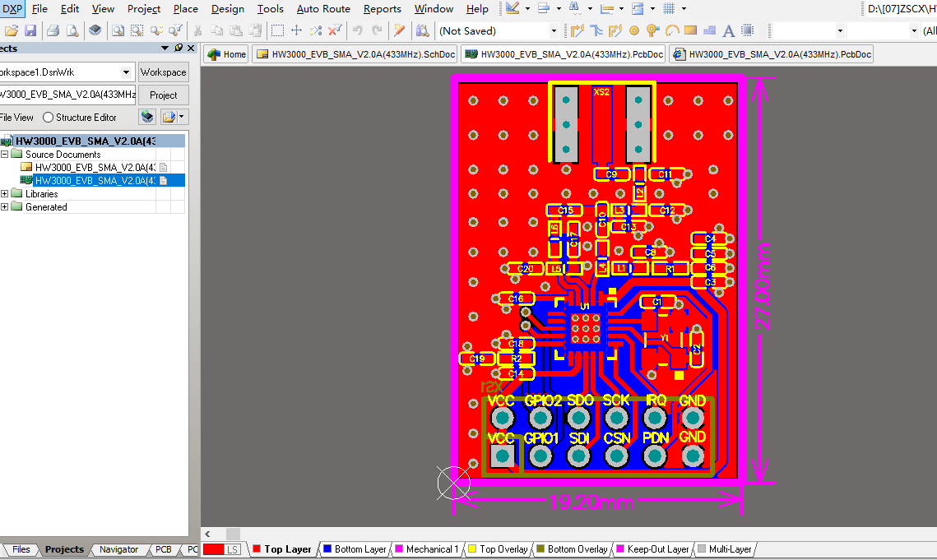Open the Grids dropdown arrow
Image resolution: width=937 pixels, height=560 pixels.
684,9
